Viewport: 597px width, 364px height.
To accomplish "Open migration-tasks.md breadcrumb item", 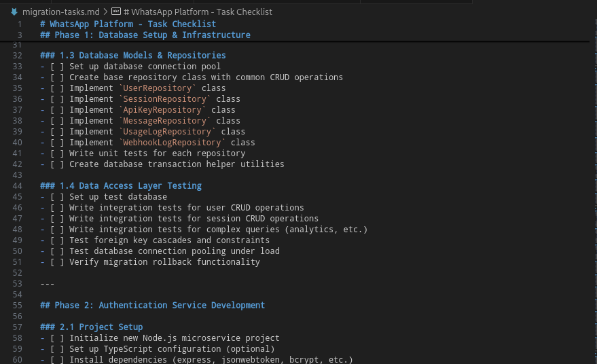I will click(60, 12).
